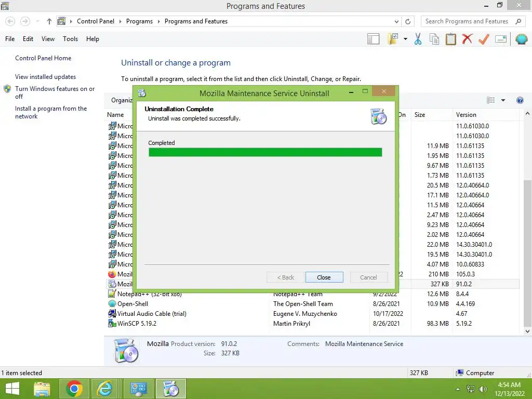Click the Copy toolbar icon

[434, 39]
